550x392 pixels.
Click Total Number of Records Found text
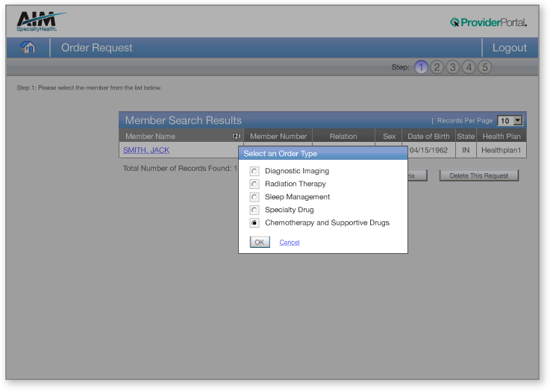pyautogui.click(x=180, y=169)
